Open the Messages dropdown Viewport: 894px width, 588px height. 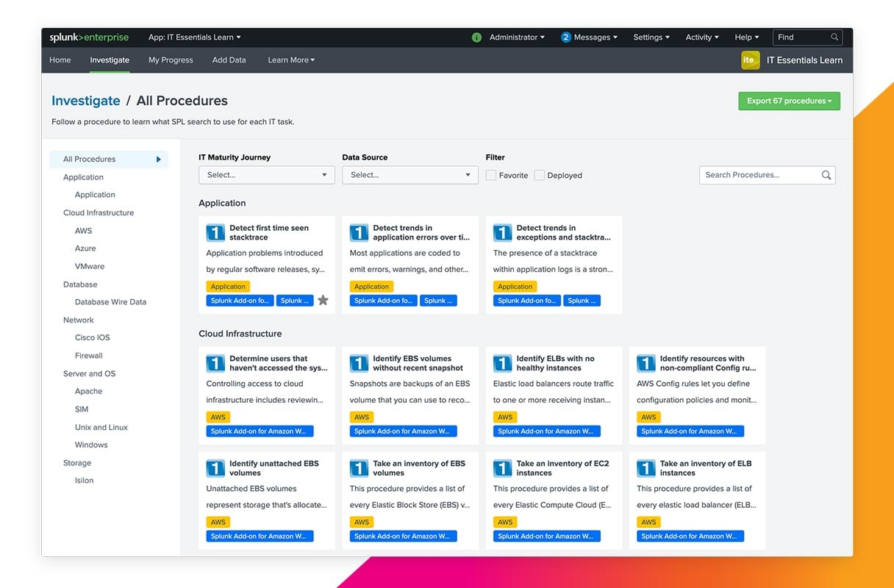tap(596, 37)
